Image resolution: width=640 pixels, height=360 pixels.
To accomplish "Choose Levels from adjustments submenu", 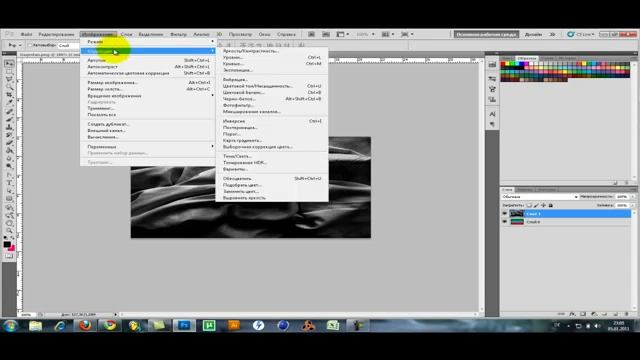I will coord(272,58).
